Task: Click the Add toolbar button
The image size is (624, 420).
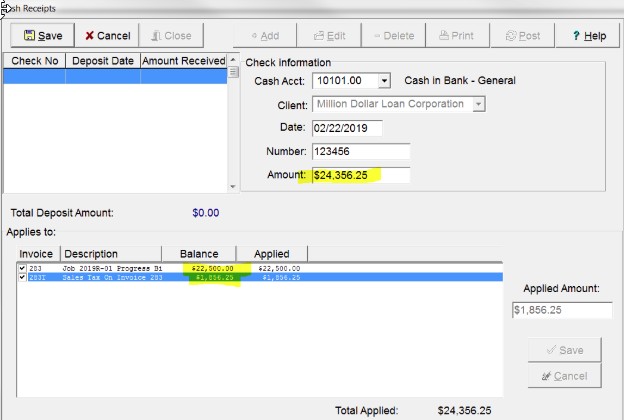Action: 265,35
